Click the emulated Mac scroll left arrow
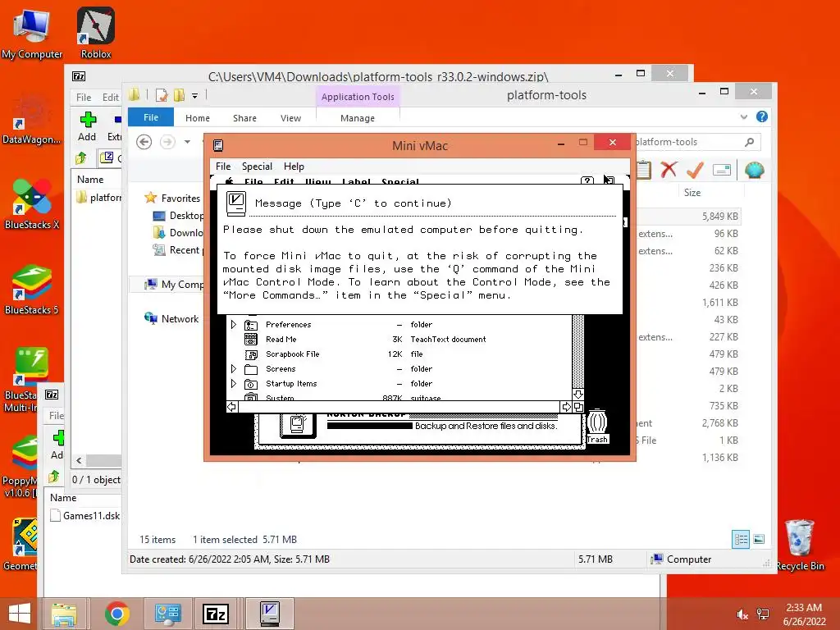The image size is (840, 630). [x=231, y=407]
